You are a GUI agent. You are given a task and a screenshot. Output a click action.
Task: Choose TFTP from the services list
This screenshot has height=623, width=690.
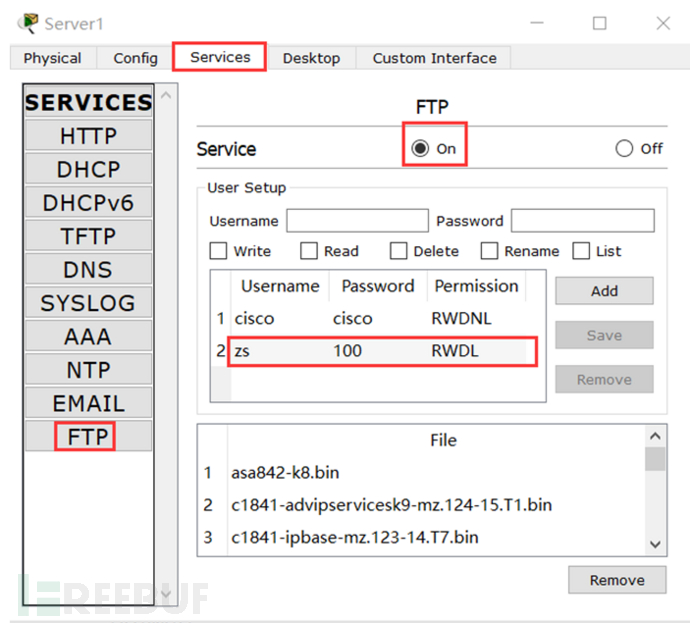pyautogui.click(x=88, y=236)
